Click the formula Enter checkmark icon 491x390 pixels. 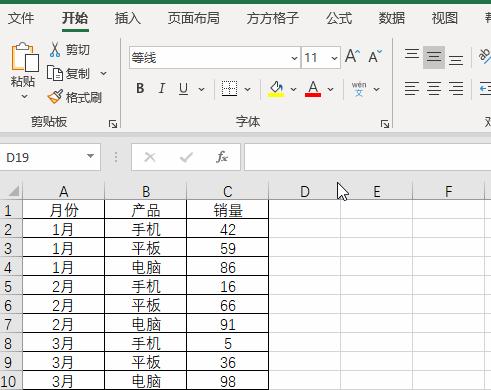[x=186, y=157]
